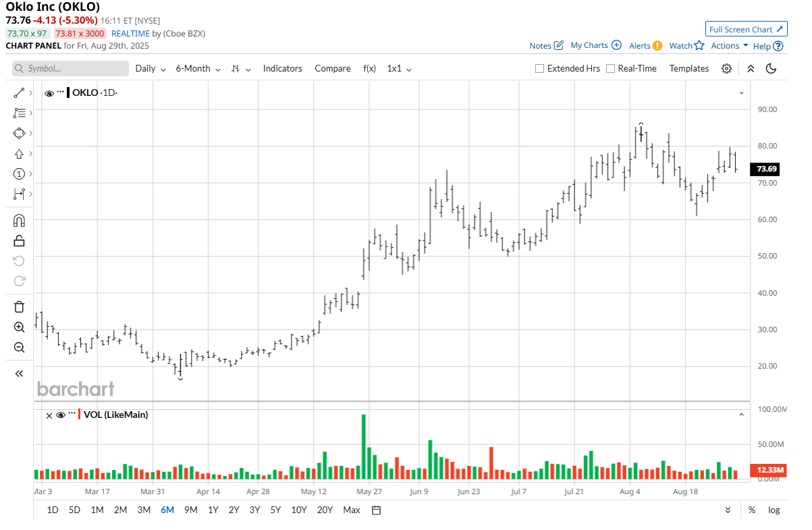Open Alerts warning icon
The height and width of the screenshot is (530, 812).
click(657, 46)
